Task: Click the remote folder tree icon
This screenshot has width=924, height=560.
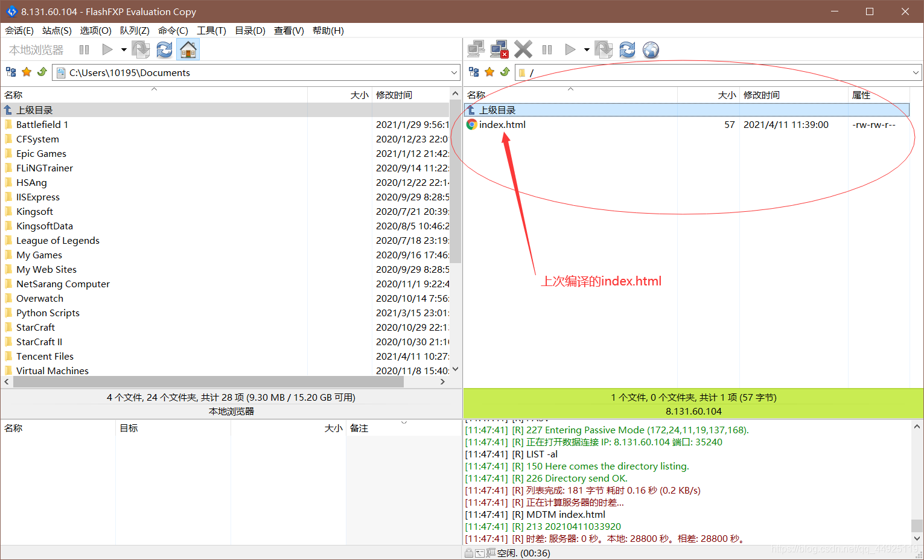Action: pyautogui.click(x=474, y=72)
